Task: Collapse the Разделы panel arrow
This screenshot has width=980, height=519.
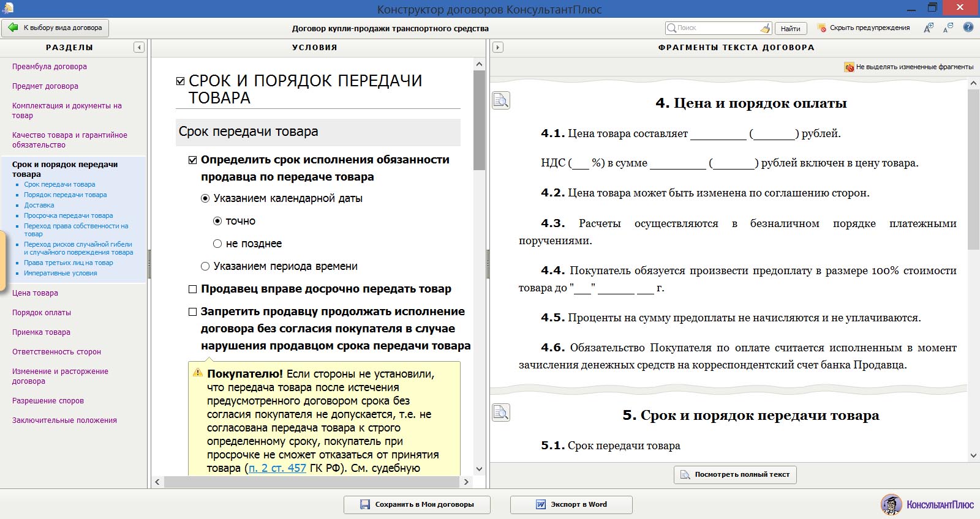Action: [139, 47]
